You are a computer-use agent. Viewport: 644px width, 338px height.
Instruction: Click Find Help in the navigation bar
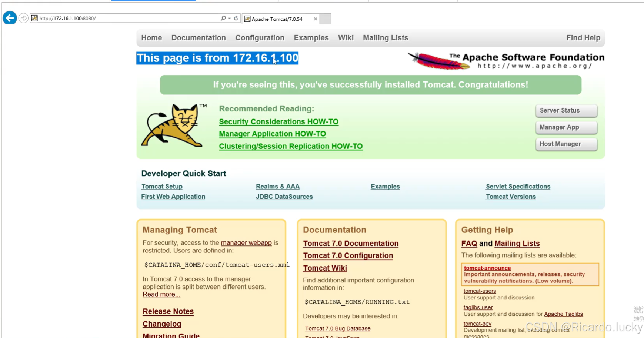[x=583, y=38]
